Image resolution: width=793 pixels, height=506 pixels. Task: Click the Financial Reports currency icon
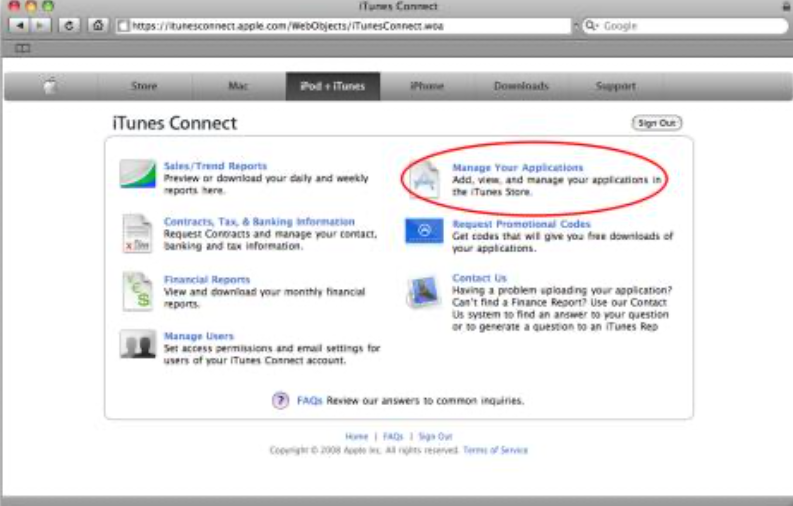click(138, 291)
